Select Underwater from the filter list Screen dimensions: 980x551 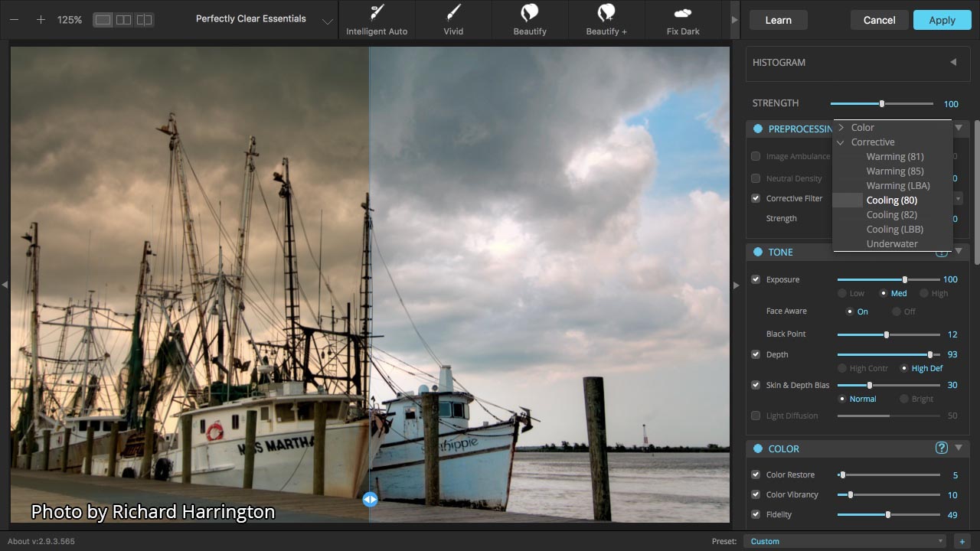891,244
